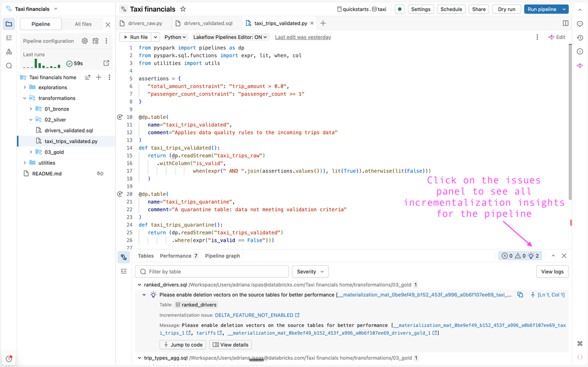588x367 pixels.
Task: Open DELTA_FEATURE_NOT_ENABLED link
Action: coord(257,315)
